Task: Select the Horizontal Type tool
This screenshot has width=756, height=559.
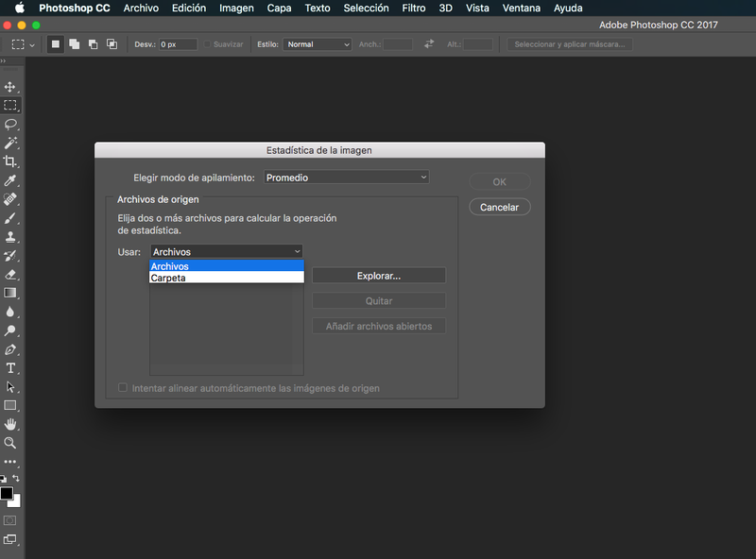Action: (x=10, y=368)
